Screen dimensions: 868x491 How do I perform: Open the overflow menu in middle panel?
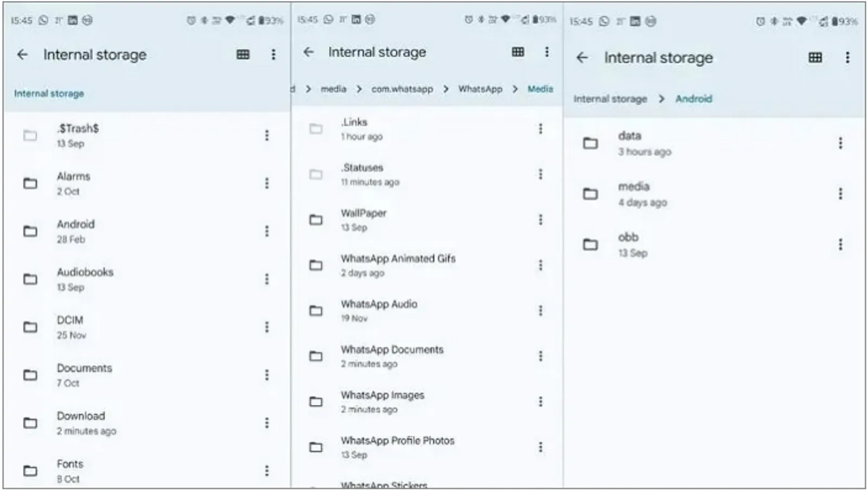pyautogui.click(x=547, y=52)
